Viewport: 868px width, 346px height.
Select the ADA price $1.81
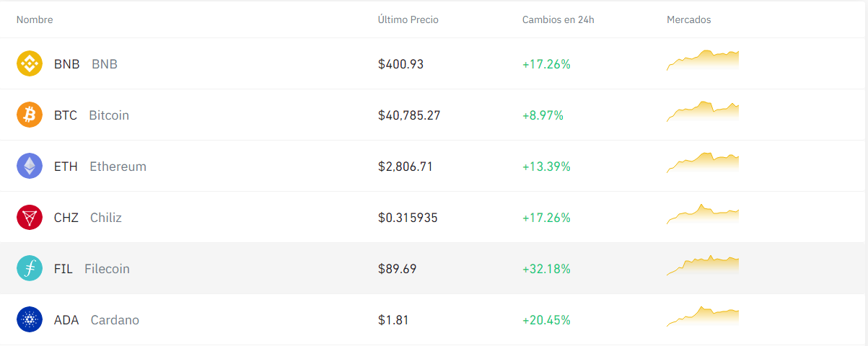[x=393, y=320]
